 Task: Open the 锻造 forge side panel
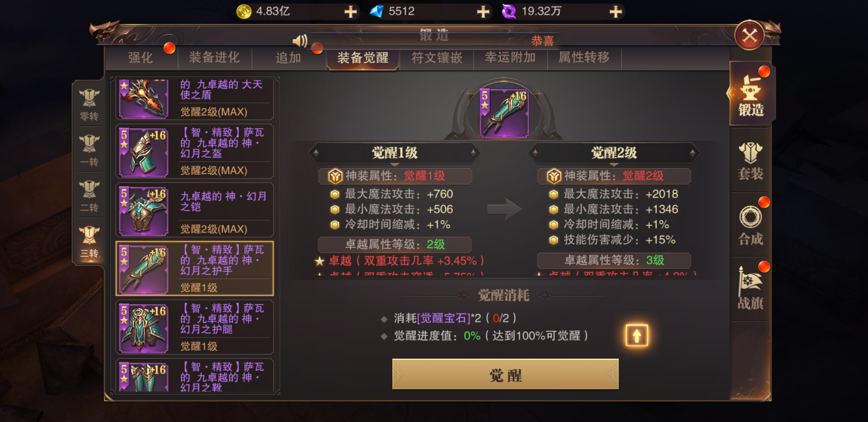point(751,94)
